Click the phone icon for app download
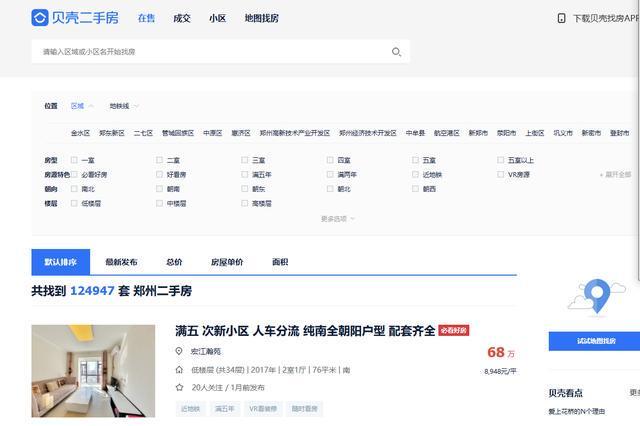Viewport: 640px width, 426px height. coord(562,18)
